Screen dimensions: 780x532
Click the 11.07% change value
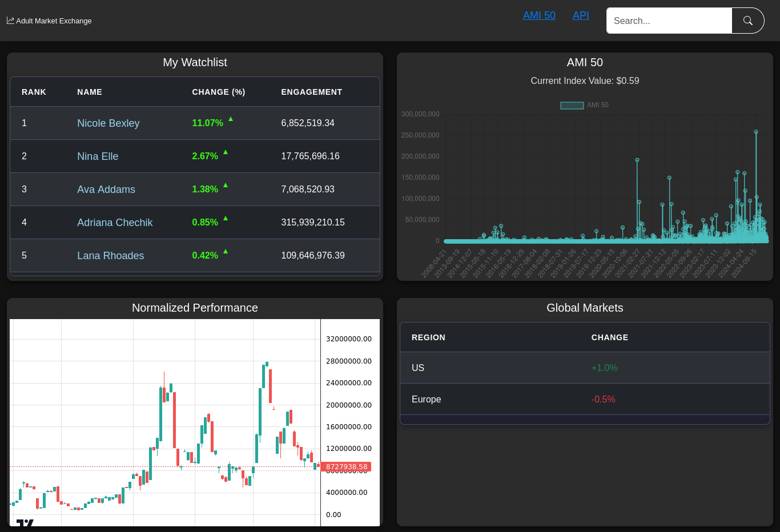point(207,123)
